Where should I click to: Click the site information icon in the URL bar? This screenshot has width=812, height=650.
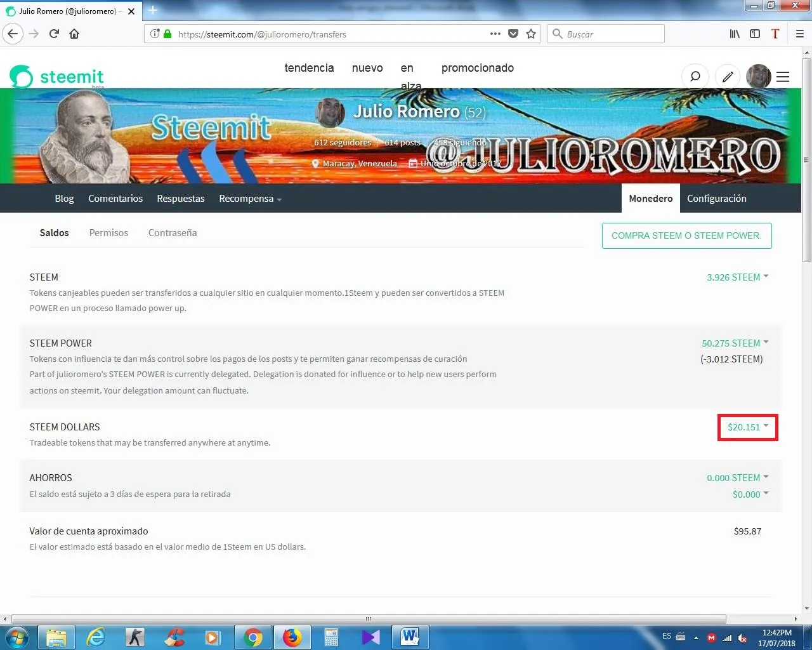(155, 34)
